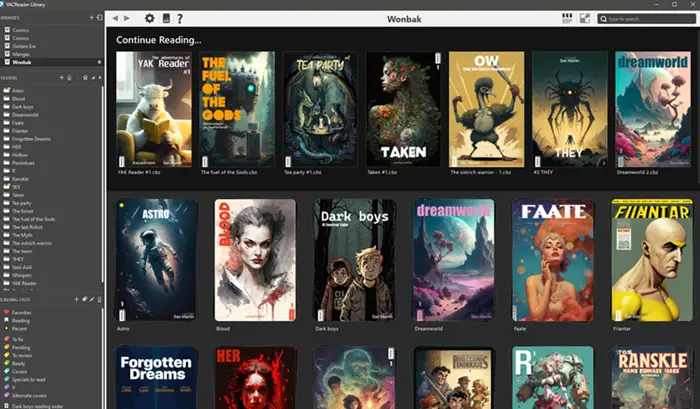This screenshot has height=409, width=700.
Task: Open The fuel of the Gods.cbz cover
Action: (x=237, y=109)
